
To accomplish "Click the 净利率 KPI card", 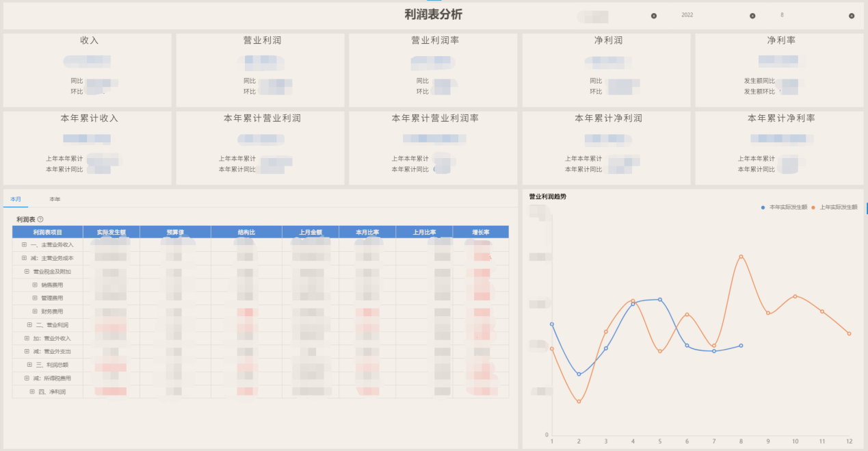I will [x=780, y=68].
